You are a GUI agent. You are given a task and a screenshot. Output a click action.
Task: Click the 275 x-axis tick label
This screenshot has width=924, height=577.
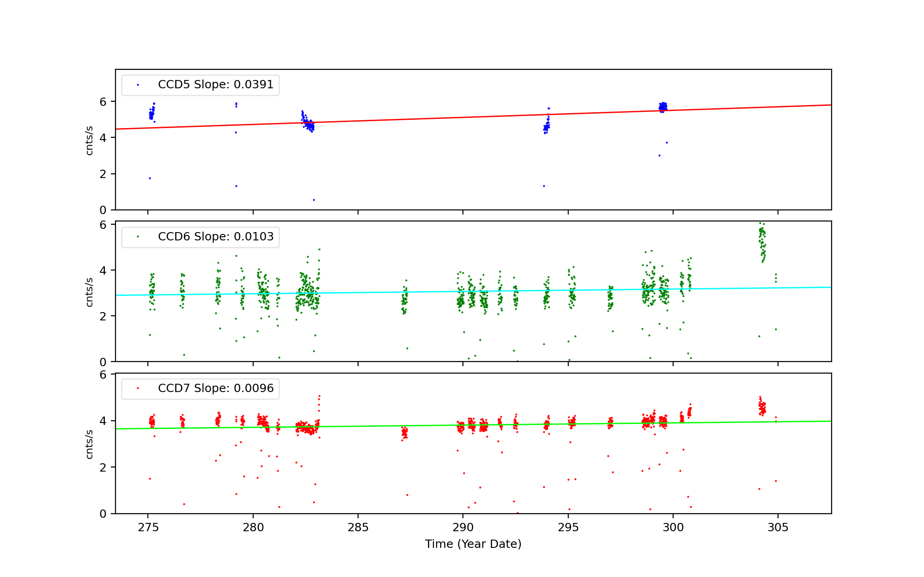[x=148, y=528]
